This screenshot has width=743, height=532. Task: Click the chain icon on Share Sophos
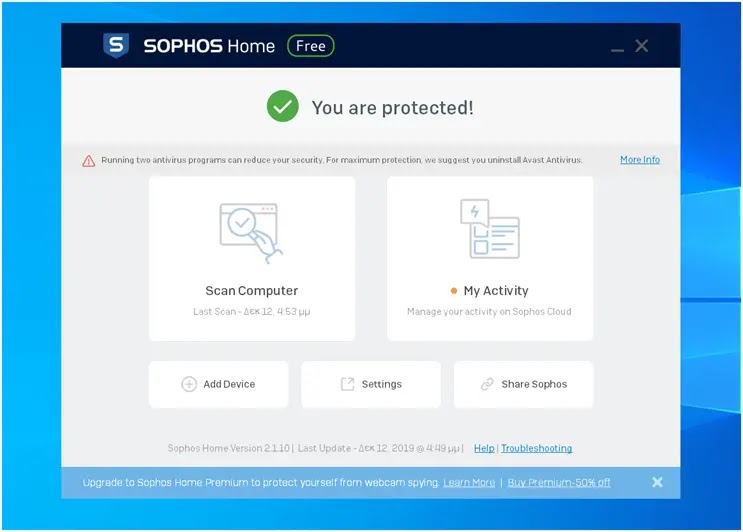487,384
